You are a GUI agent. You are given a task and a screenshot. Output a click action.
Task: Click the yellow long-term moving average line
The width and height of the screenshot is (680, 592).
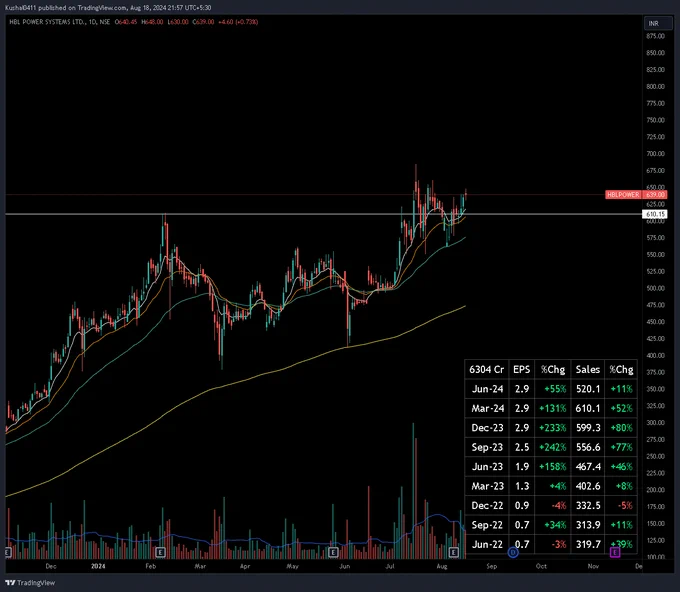(234, 384)
